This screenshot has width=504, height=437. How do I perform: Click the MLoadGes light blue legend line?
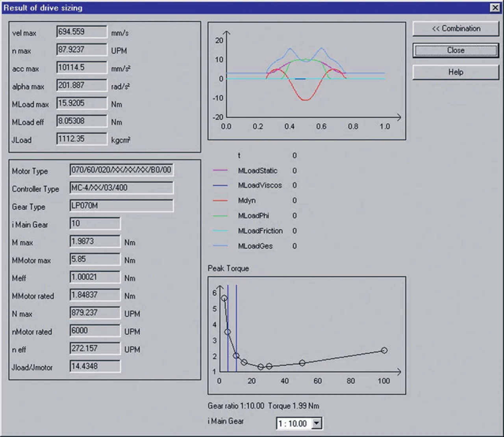coord(220,246)
